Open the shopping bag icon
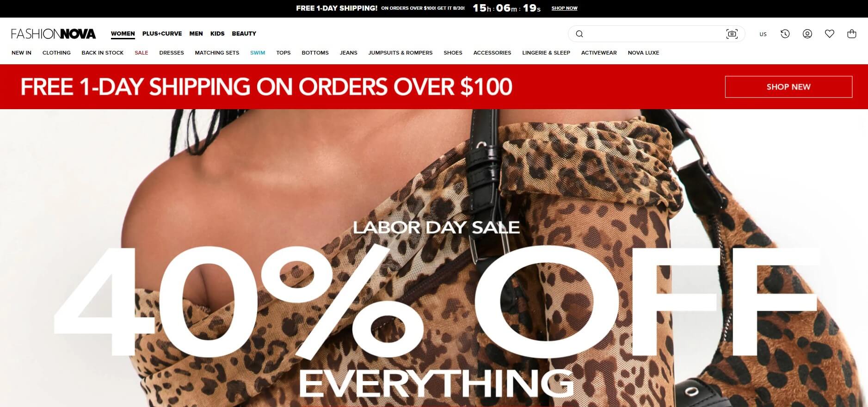Screen dimensions: 868x407 (851, 34)
